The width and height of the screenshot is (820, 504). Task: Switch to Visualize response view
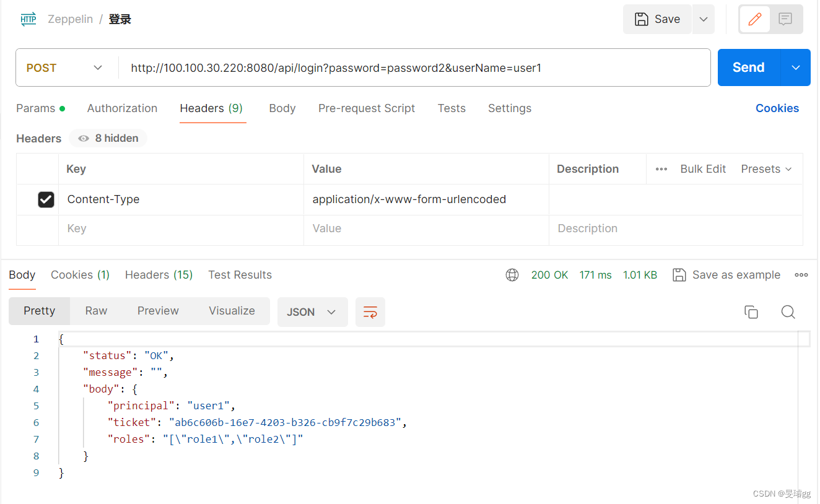232,311
